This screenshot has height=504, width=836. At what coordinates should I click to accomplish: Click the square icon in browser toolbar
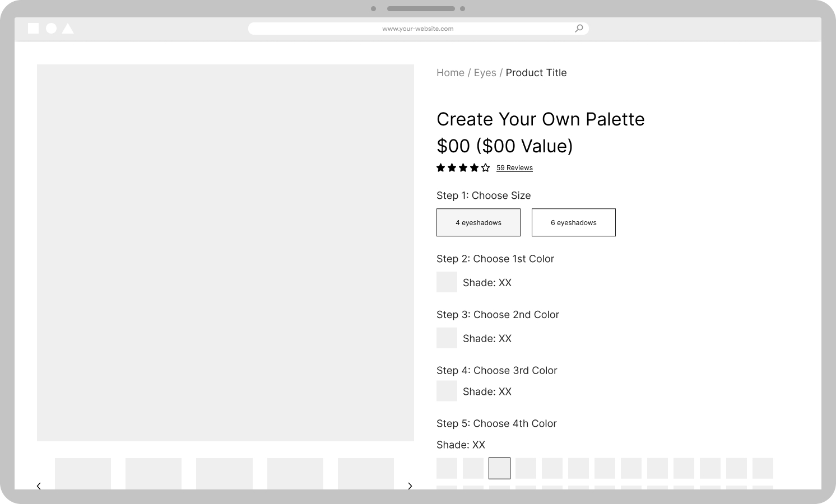coord(34,29)
